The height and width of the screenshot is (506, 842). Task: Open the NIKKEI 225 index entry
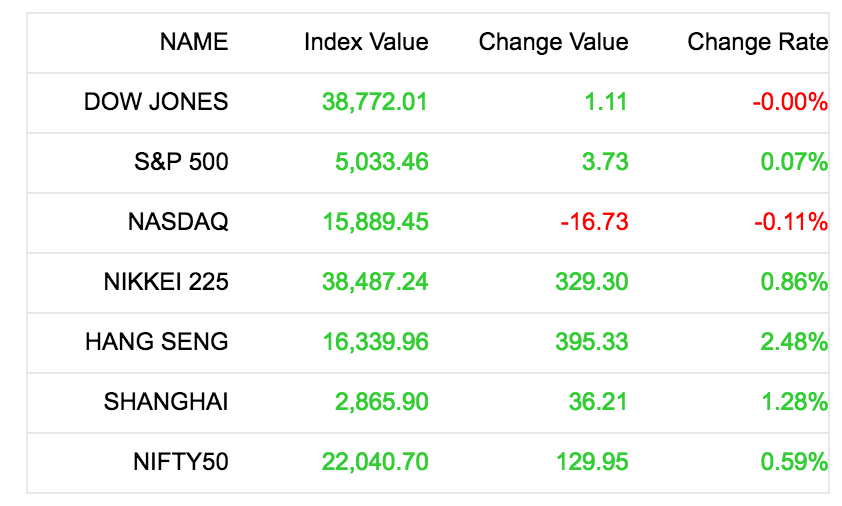[x=166, y=282]
